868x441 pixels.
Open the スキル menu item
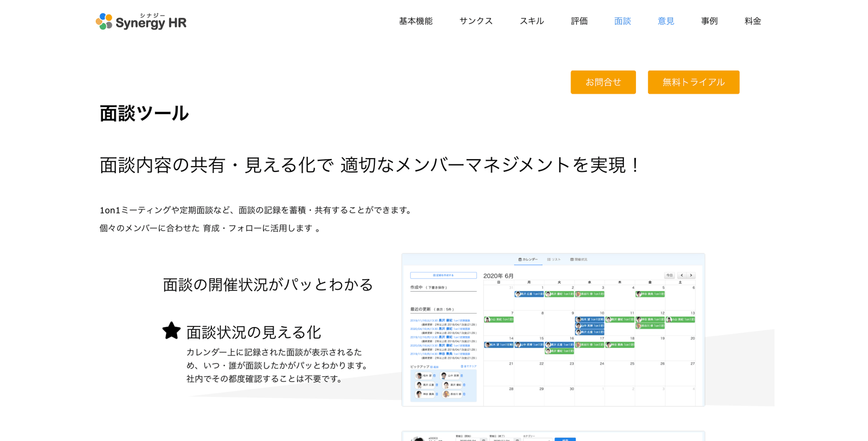click(531, 21)
